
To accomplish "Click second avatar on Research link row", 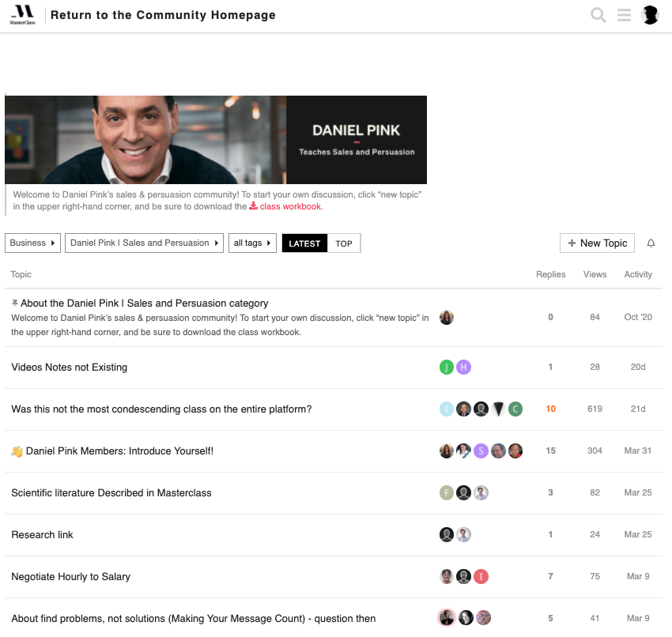I will (x=463, y=534).
